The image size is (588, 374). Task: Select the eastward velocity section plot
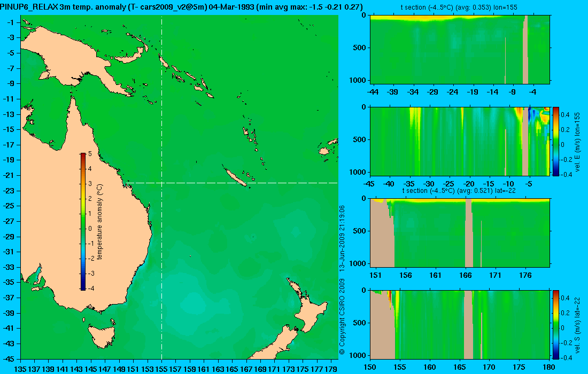click(x=460, y=141)
